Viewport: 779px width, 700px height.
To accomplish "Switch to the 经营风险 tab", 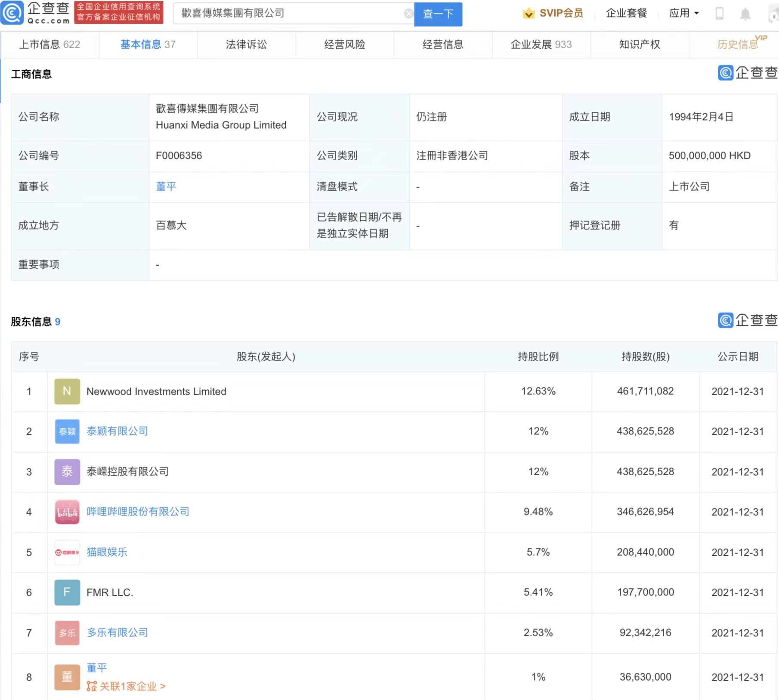I will (344, 44).
